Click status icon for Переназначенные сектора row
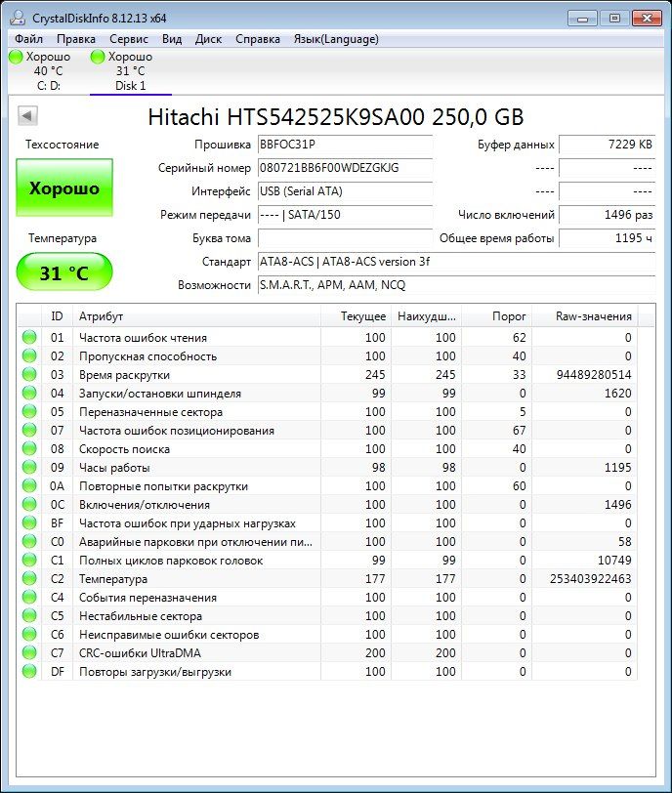Screen dimensions: 672x793 tap(29, 411)
